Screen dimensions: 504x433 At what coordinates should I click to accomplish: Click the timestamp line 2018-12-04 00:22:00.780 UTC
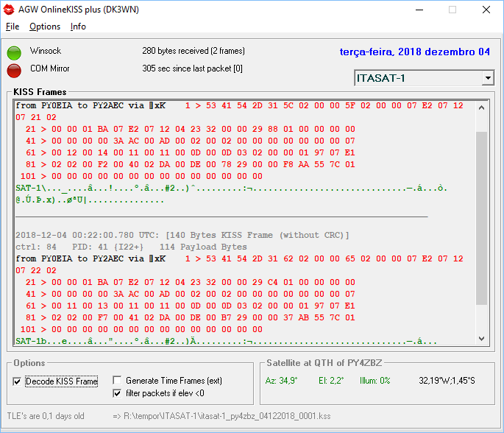182,235
